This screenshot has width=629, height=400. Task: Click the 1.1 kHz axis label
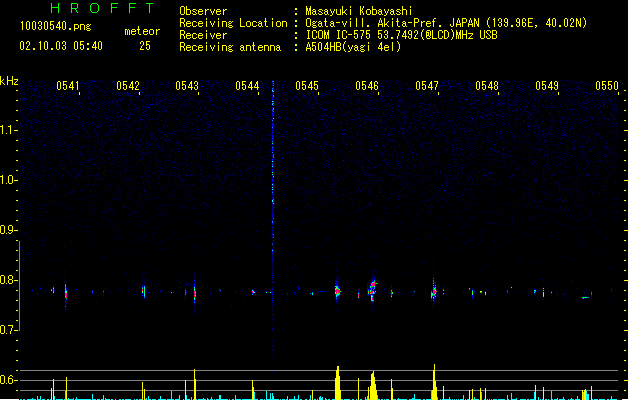tap(8, 130)
